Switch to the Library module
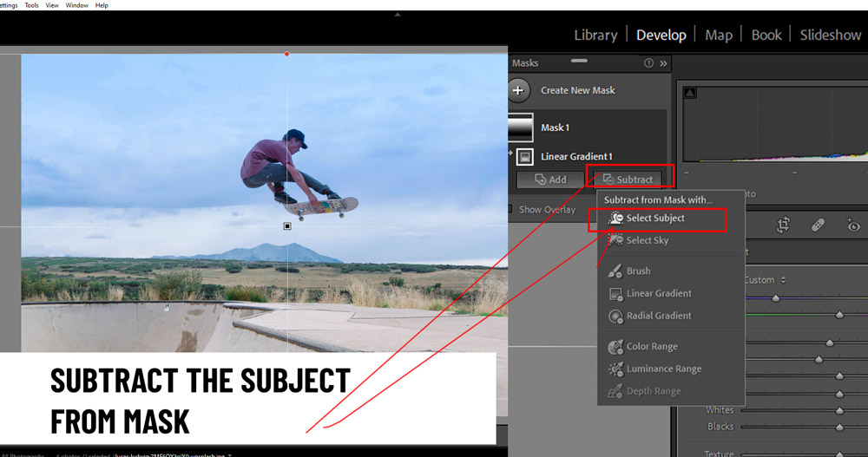The height and width of the screenshot is (457, 868). click(x=595, y=35)
